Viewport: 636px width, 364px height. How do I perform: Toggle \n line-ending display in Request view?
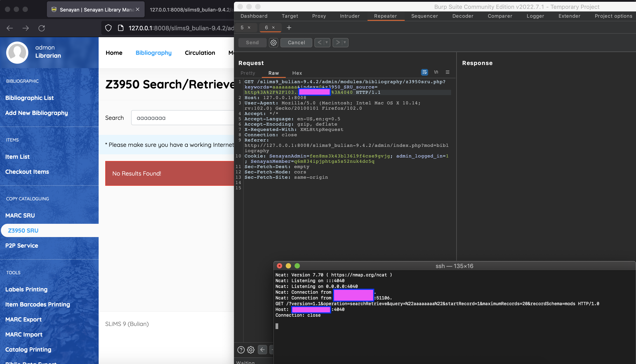437,72
